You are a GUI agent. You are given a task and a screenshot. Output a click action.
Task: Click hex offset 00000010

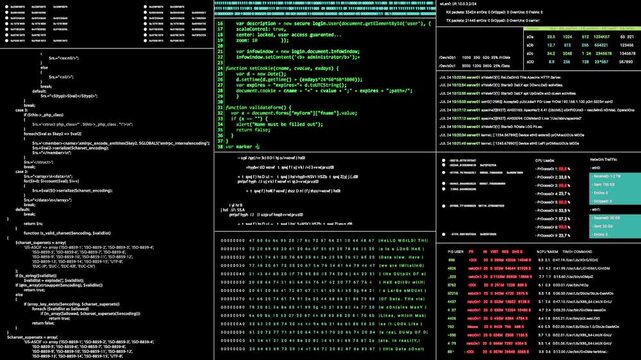coord(233,249)
